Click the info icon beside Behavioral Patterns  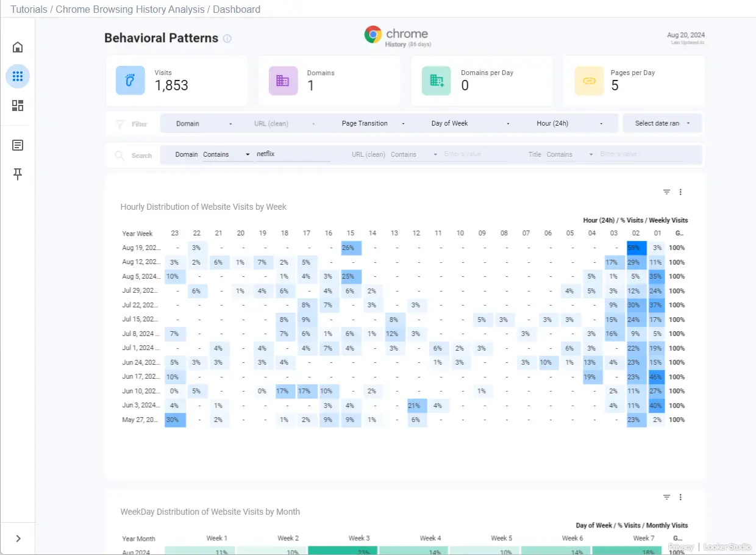(x=227, y=38)
